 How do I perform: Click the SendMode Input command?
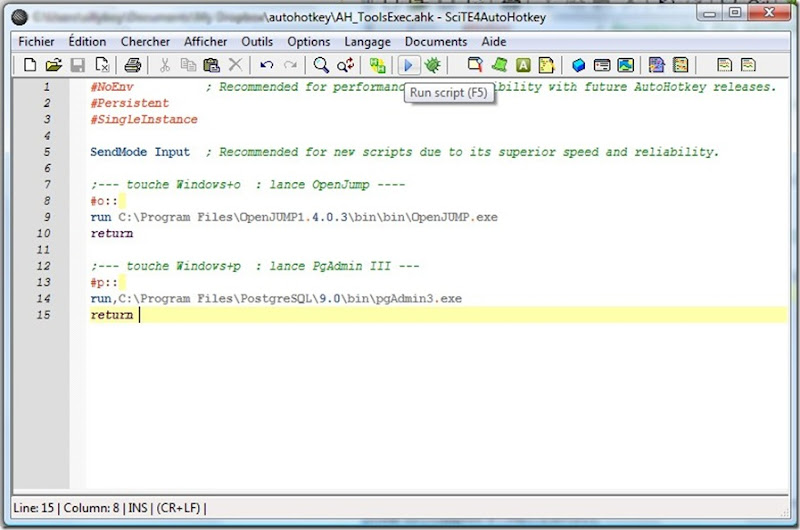pos(140,152)
